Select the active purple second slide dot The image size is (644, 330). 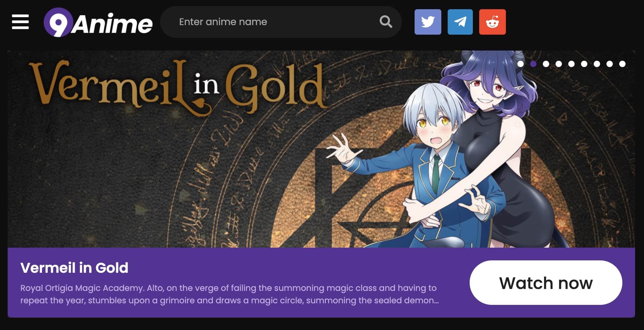(533, 64)
